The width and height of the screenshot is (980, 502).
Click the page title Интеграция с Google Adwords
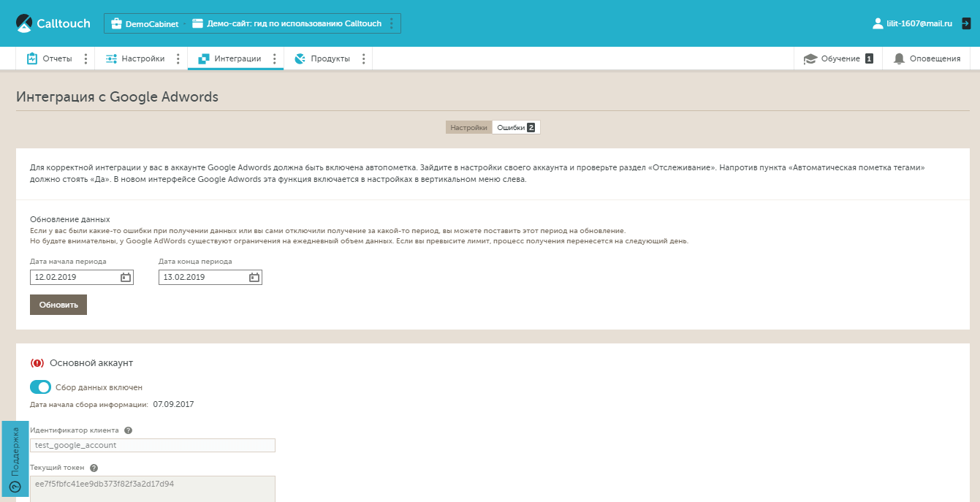tap(117, 96)
